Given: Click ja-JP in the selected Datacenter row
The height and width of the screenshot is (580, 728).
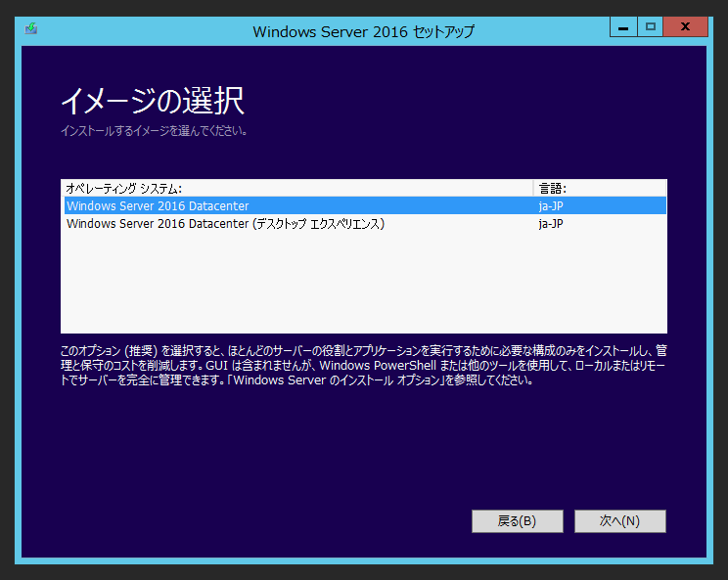Looking at the screenshot, I should pos(551,205).
